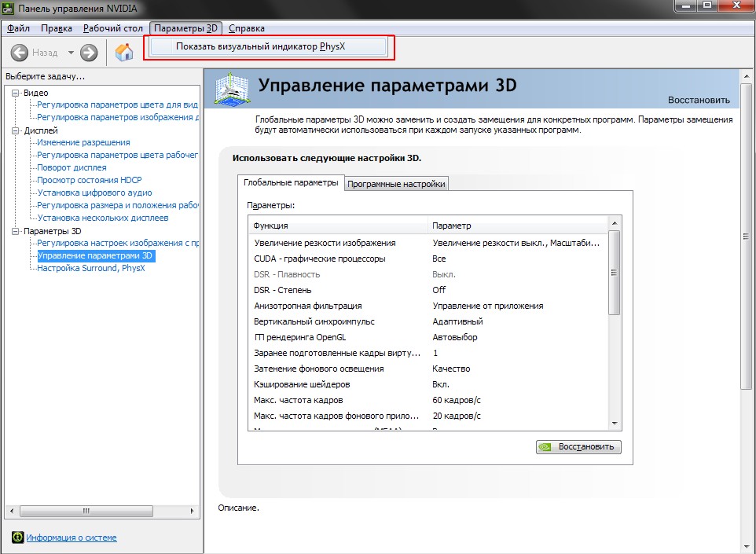Choose Показать визуальный индикатор PhysX

[268, 47]
